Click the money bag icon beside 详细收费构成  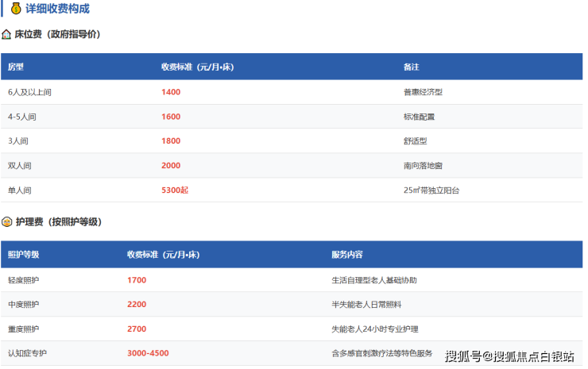click(16, 8)
